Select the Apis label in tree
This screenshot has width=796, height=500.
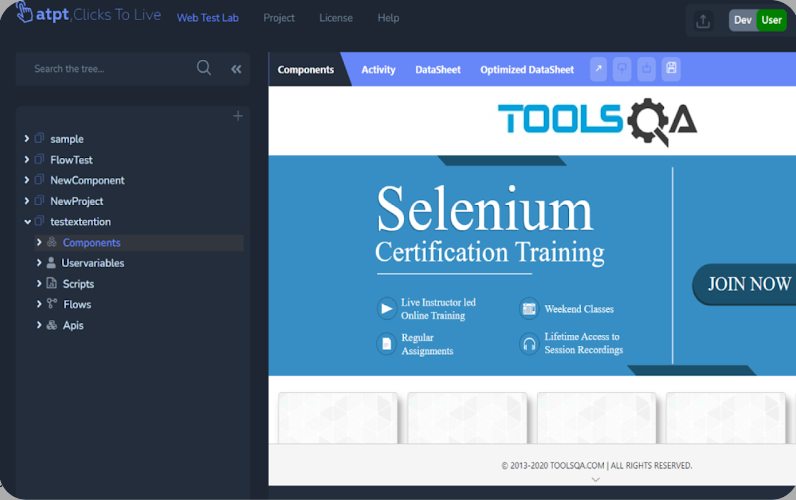click(73, 325)
